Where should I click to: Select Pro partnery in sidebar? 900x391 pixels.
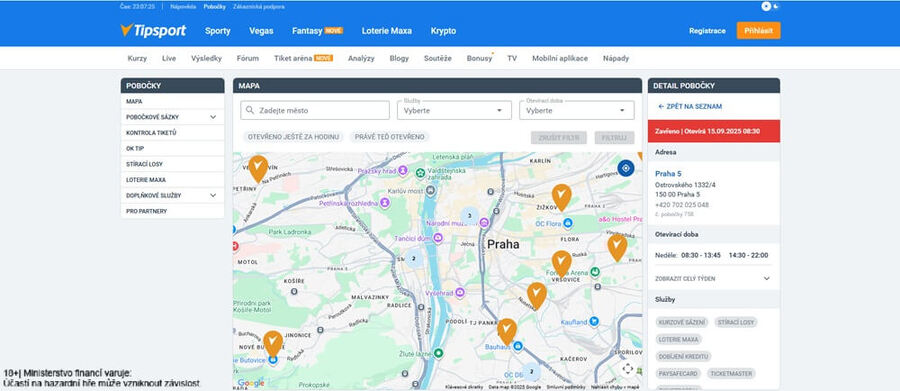(x=172, y=211)
